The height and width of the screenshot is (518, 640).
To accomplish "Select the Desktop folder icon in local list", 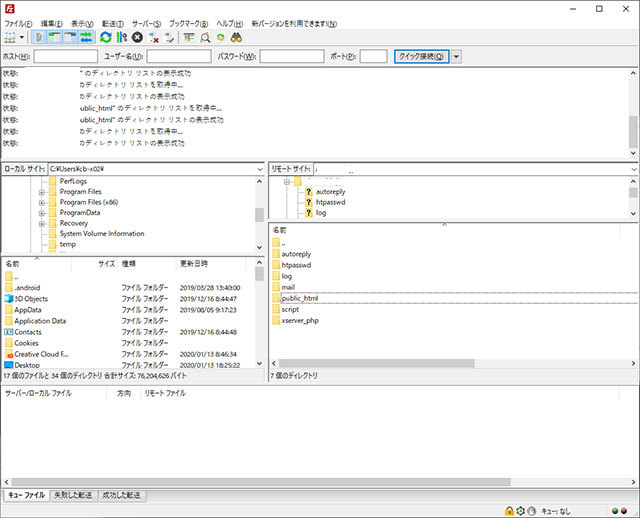I will tap(9, 365).
